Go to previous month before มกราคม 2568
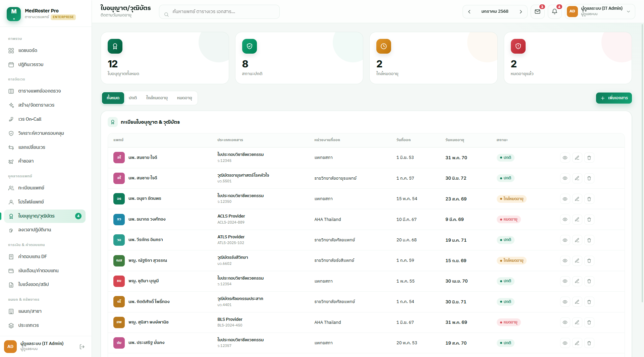This screenshot has width=644, height=357. pos(469,12)
